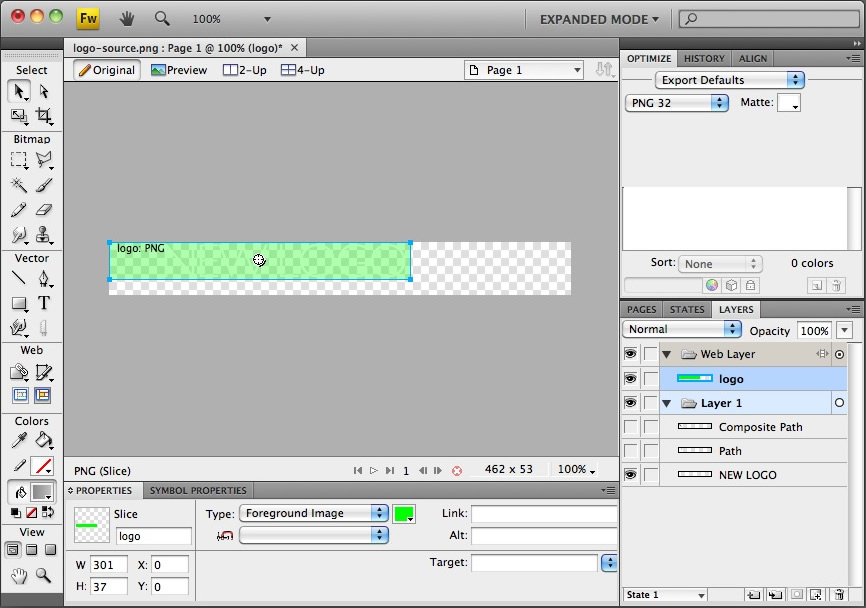Show the Composite Path layer
The height and width of the screenshot is (608, 866).
tap(630, 427)
